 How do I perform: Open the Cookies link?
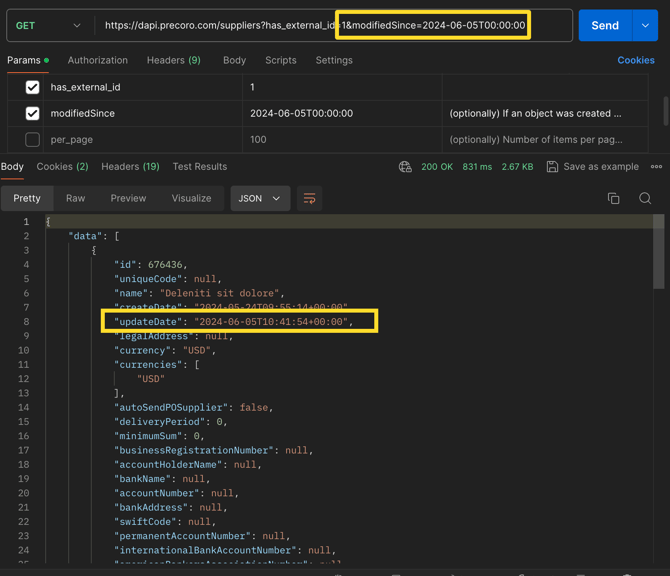[x=635, y=60]
